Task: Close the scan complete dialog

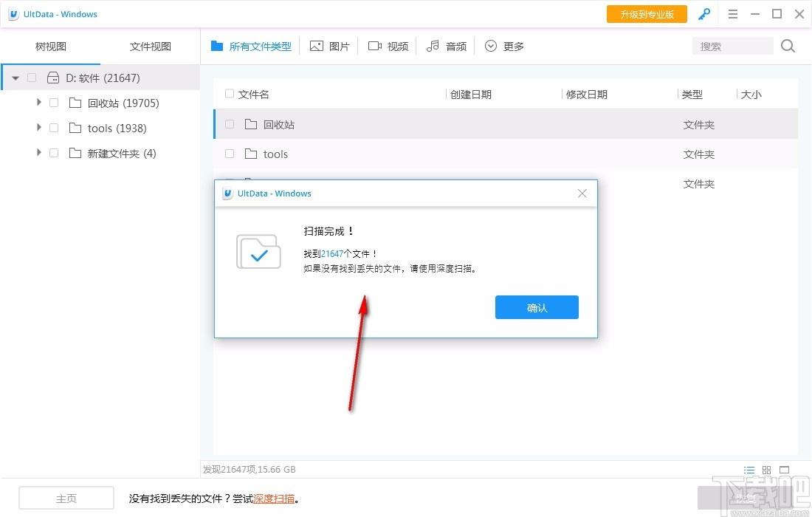Action: [582, 194]
